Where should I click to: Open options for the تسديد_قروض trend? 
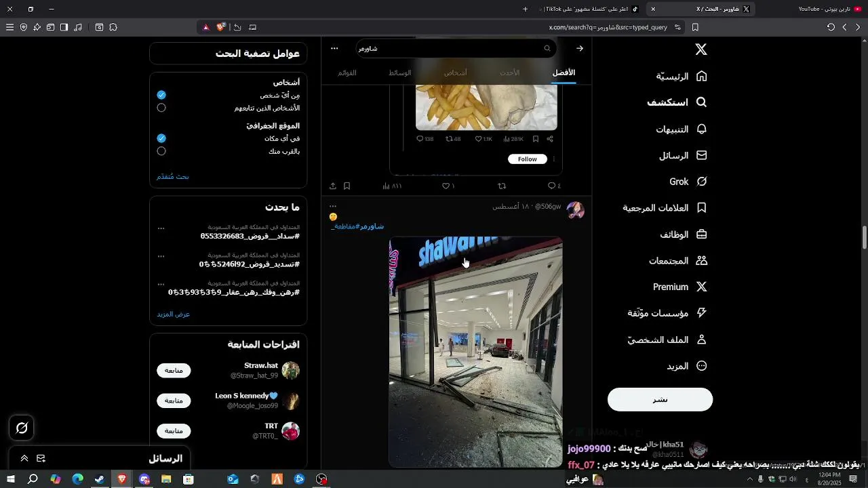[161, 256]
